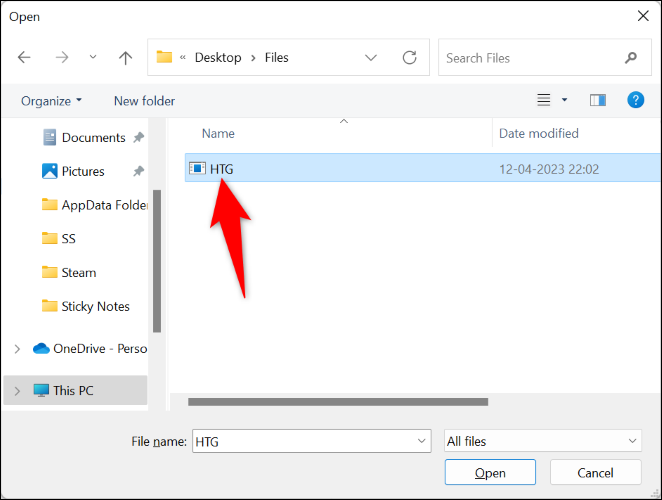This screenshot has width=662, height=500.
Task: Open the Sticky Notes folder
Action: click(x=95, y=307)
